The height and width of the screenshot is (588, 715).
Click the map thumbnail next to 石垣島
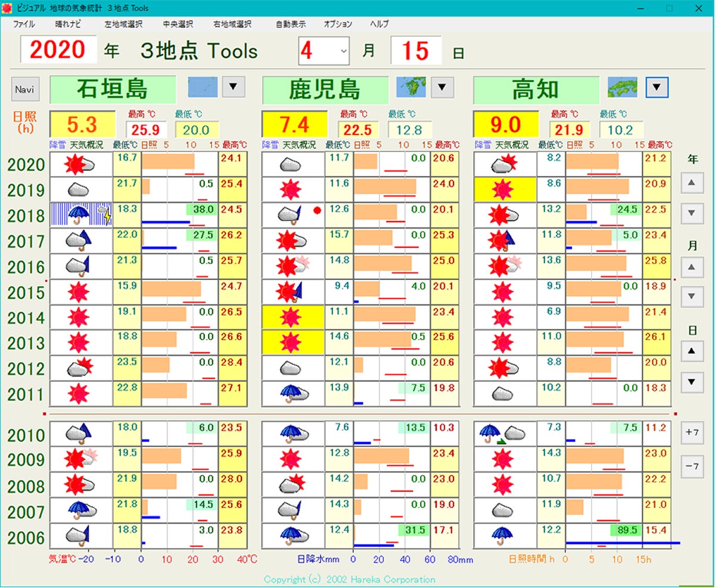(203, 88)
